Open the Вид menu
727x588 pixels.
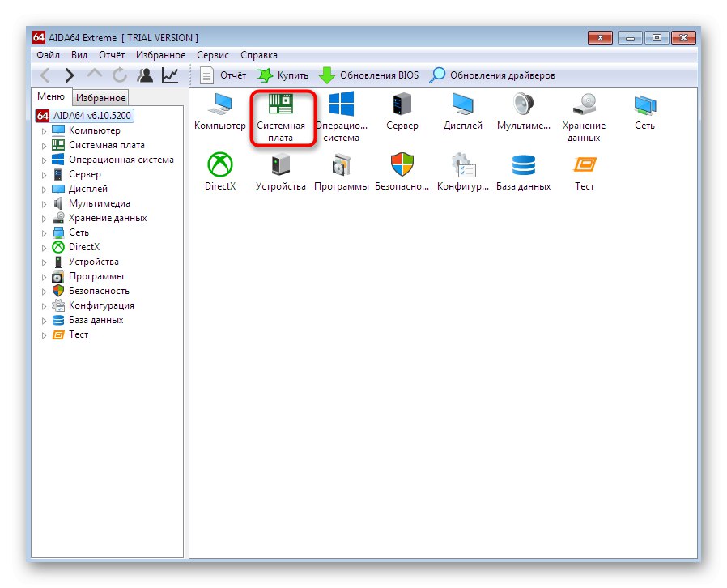click(79, 55)
